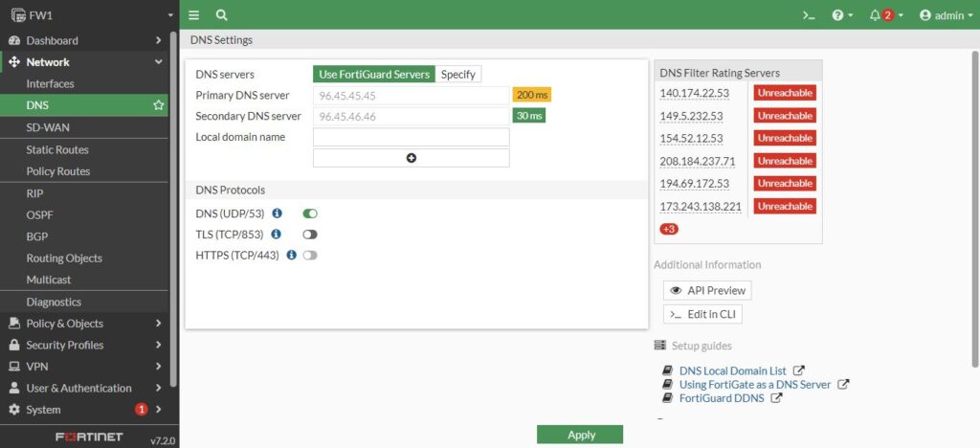The image size is (980, 448).
Task: Open the CLI console icon in header
Action: (809, 15)
